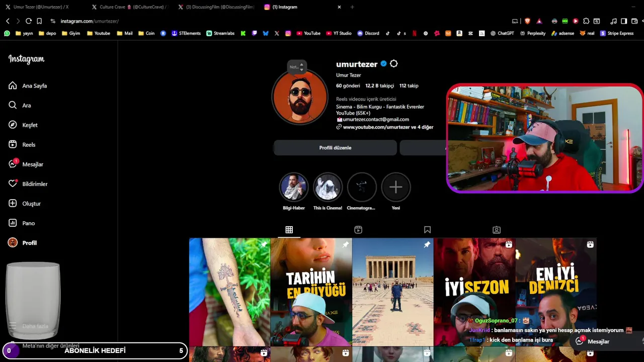
Task: Open www.youtube.com/umurtezer link
Action: pos(384,127)
